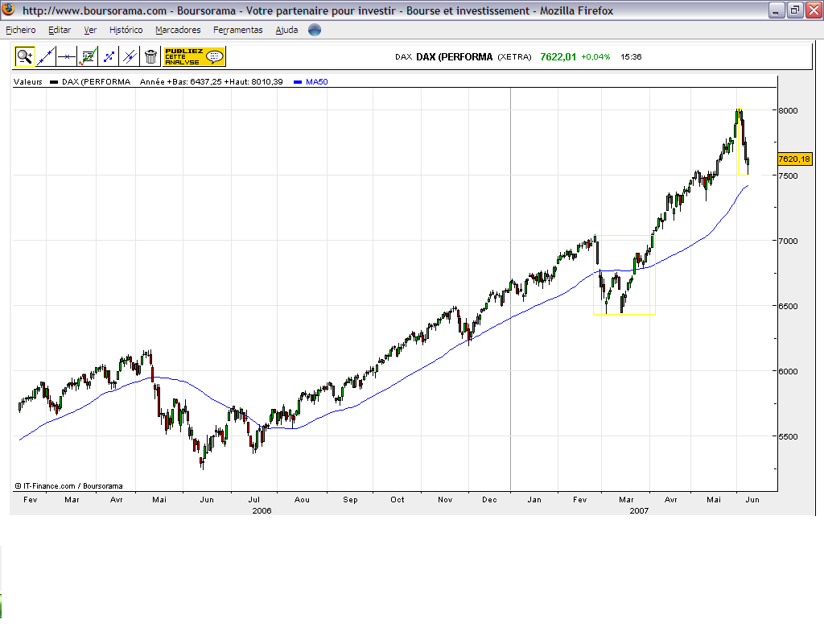Open the Marcadores menu

click(x=178, y=30)
